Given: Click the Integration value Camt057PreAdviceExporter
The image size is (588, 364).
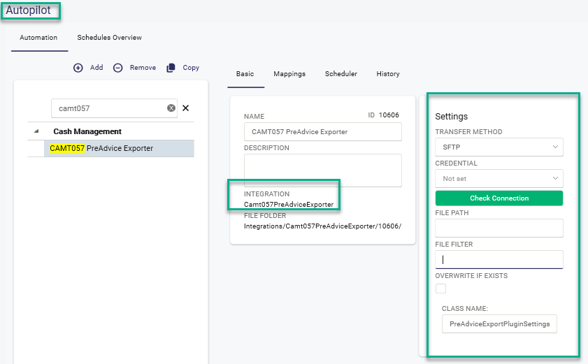Looking at the screenshot, I should [x=289, y=204].
